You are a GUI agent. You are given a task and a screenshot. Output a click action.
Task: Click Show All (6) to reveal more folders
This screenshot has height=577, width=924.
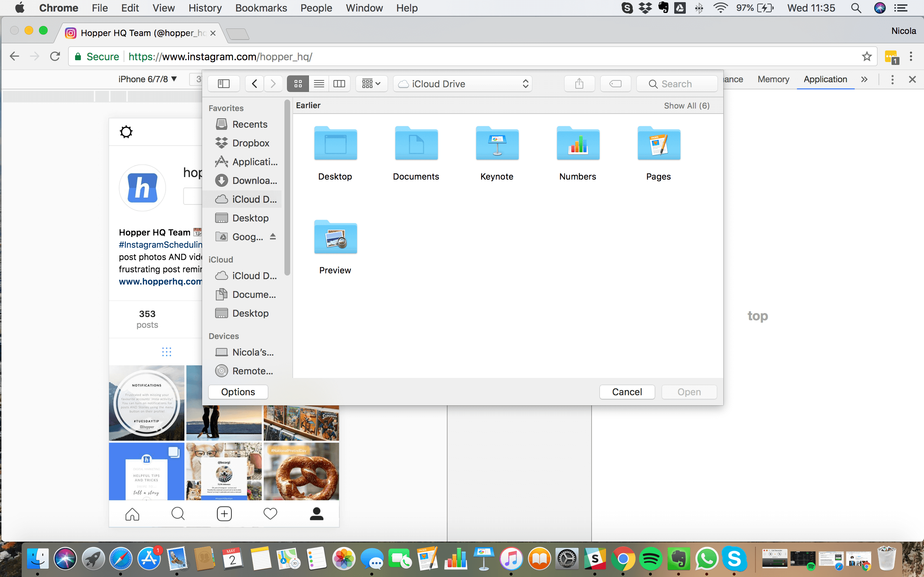687,106
